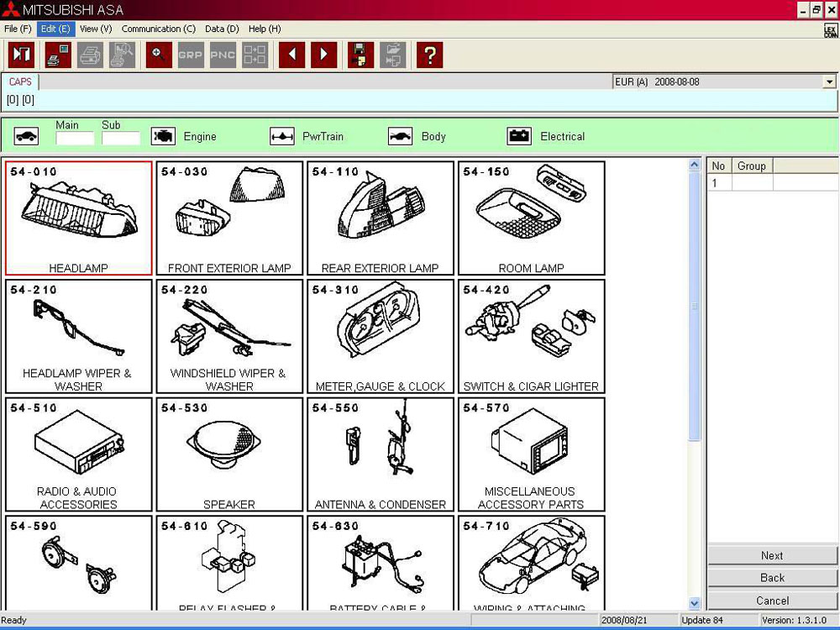Go to next page with right arrow
840x630 pixels.
(x=323, y=55)
